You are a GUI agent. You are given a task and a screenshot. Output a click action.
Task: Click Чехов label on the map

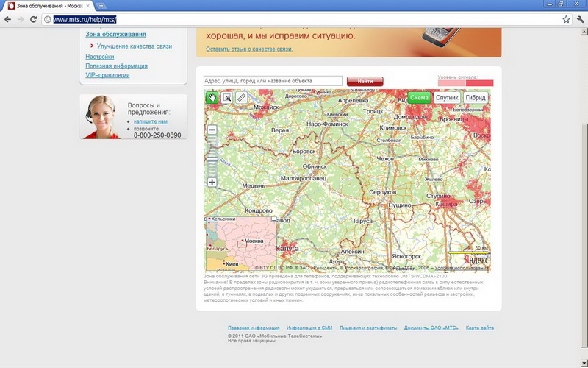tap(385, 159)
